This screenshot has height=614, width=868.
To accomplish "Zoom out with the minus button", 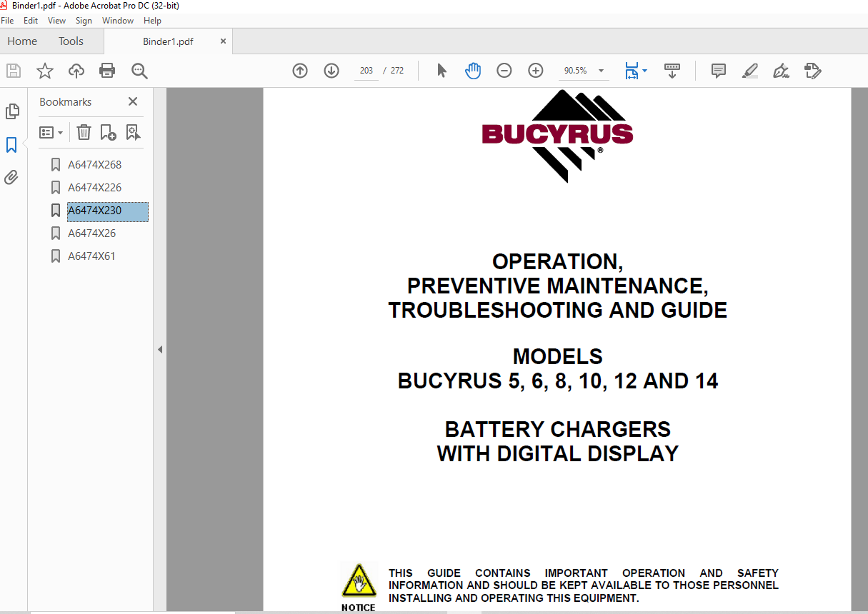I will (504, 71).
